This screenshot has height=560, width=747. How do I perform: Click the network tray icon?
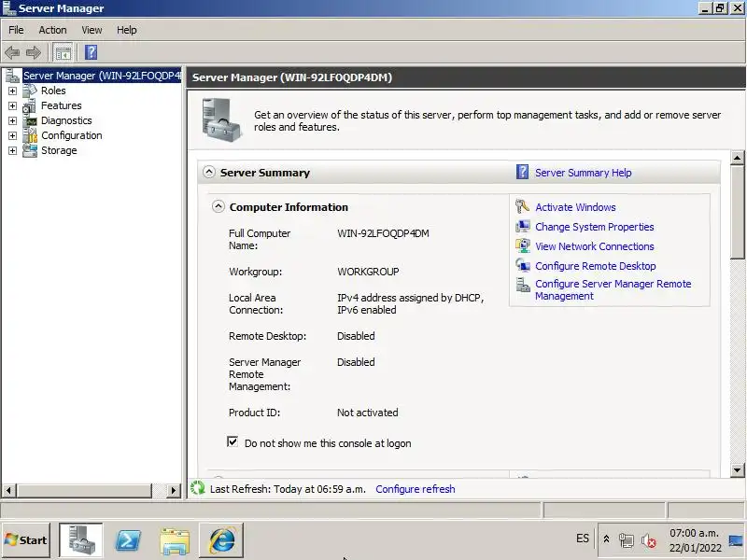point(626,540)
